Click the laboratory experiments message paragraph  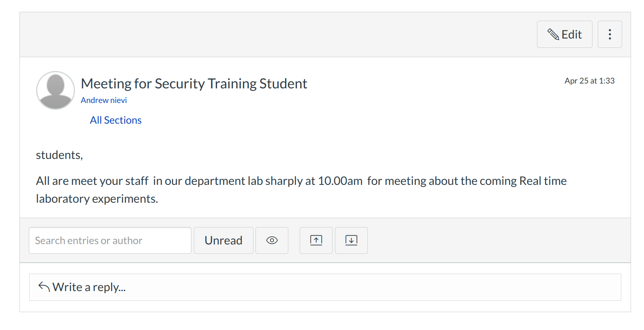(x=301, y=189)
